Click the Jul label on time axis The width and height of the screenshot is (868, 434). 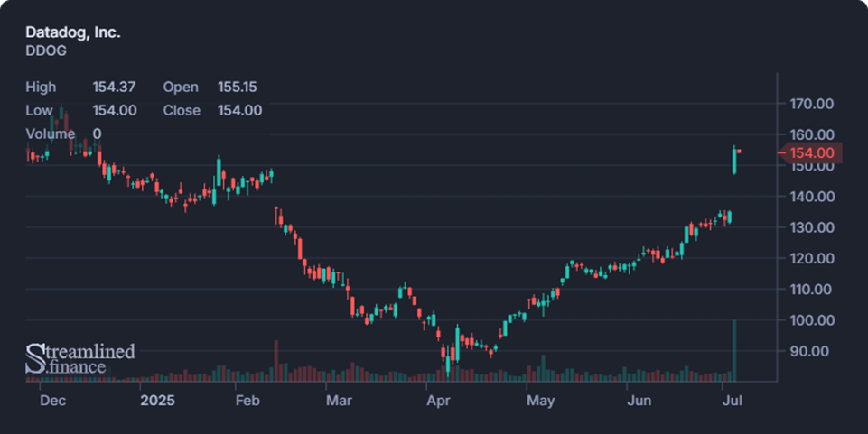(732, 401)
